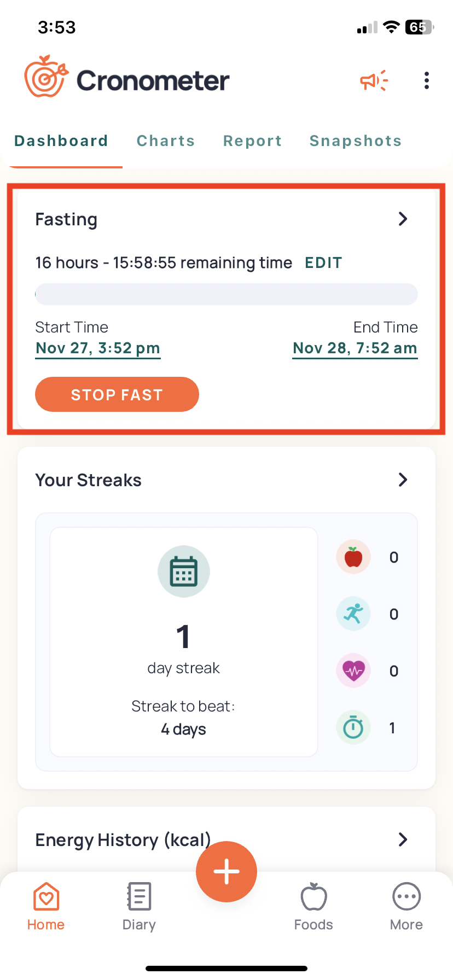Select the Home tab

click(x=45, y=905)
